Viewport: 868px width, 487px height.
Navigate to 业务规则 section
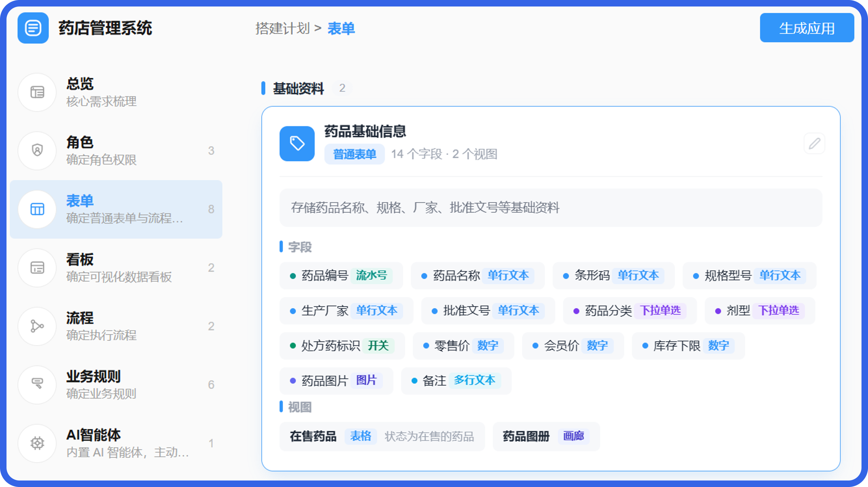(x=116, y=385)
